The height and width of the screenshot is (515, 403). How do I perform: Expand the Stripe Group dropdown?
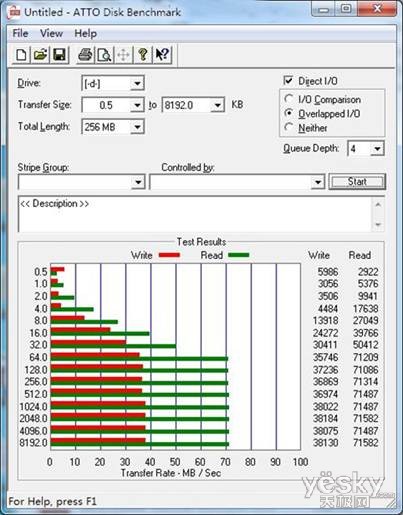[x=138, y=182]
